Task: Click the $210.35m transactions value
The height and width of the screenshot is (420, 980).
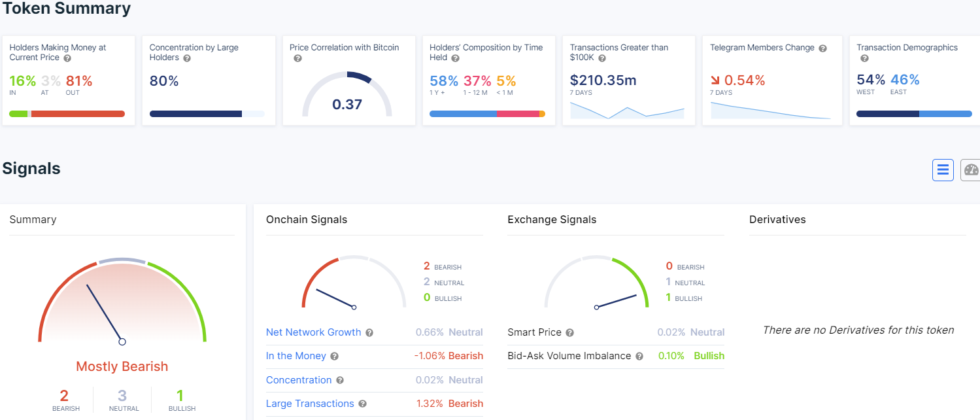Action: click(603, 81)
